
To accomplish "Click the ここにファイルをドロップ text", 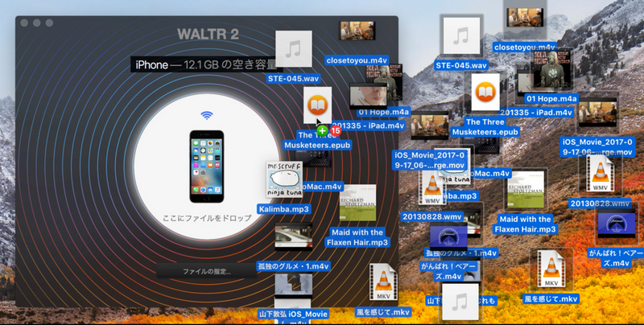I will pyautogui.click(x=207, y=218).
